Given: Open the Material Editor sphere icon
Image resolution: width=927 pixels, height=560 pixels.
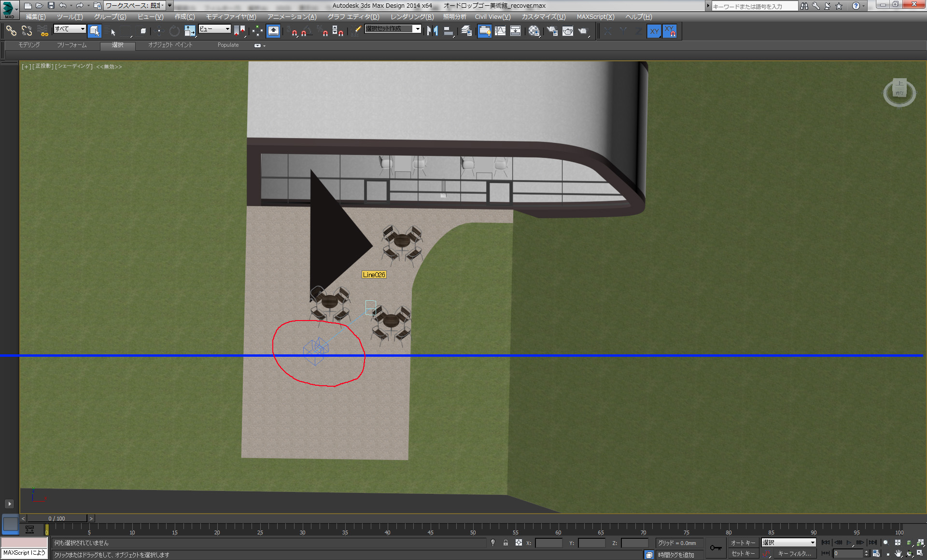Looking at the screenshot, I should coord(534,31).
